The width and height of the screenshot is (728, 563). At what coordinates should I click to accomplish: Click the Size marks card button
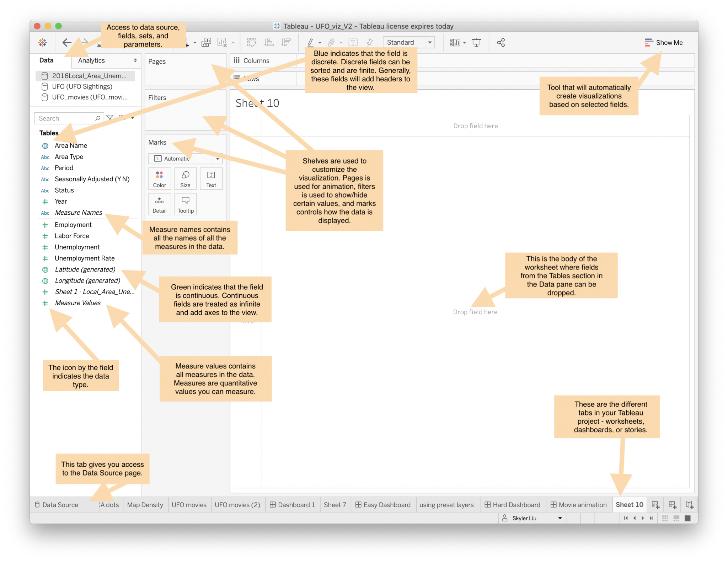[x=185, y=178]
